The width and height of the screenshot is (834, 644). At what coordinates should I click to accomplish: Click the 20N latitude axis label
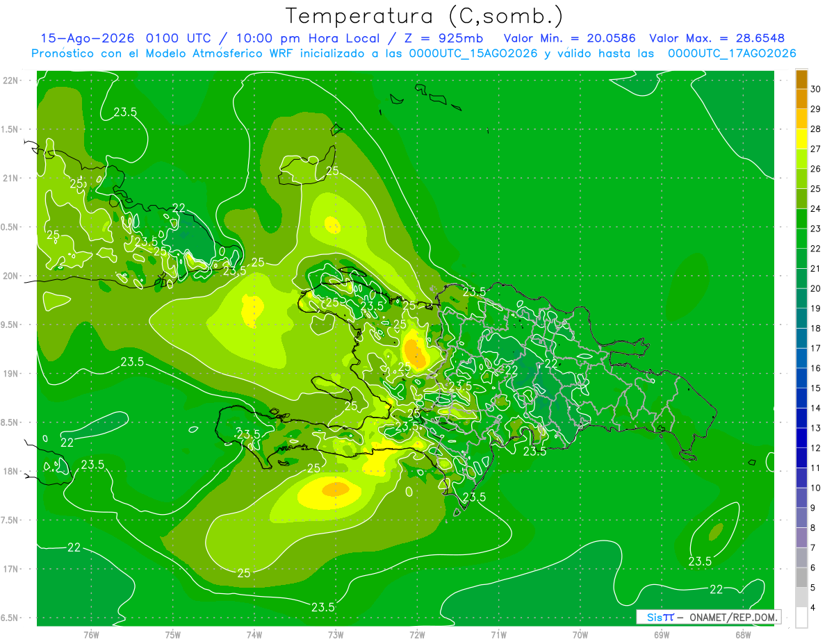[12, 276]
